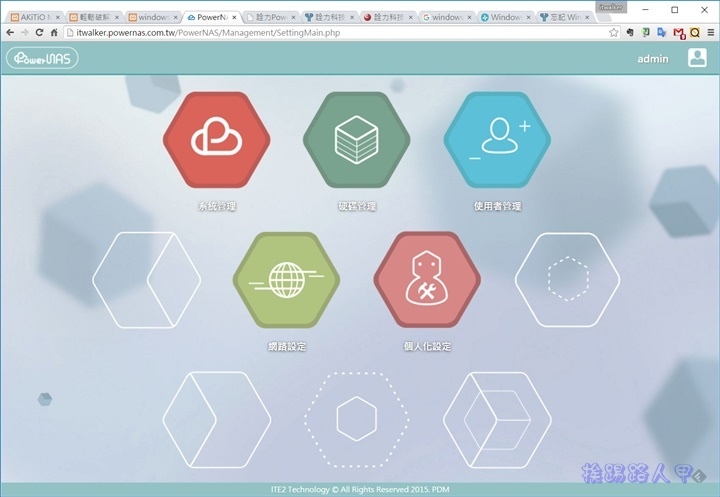Click the 系統管理 text label
Image resolution: width=720 pixels, height=497 pixels.
tap(217, 206)
